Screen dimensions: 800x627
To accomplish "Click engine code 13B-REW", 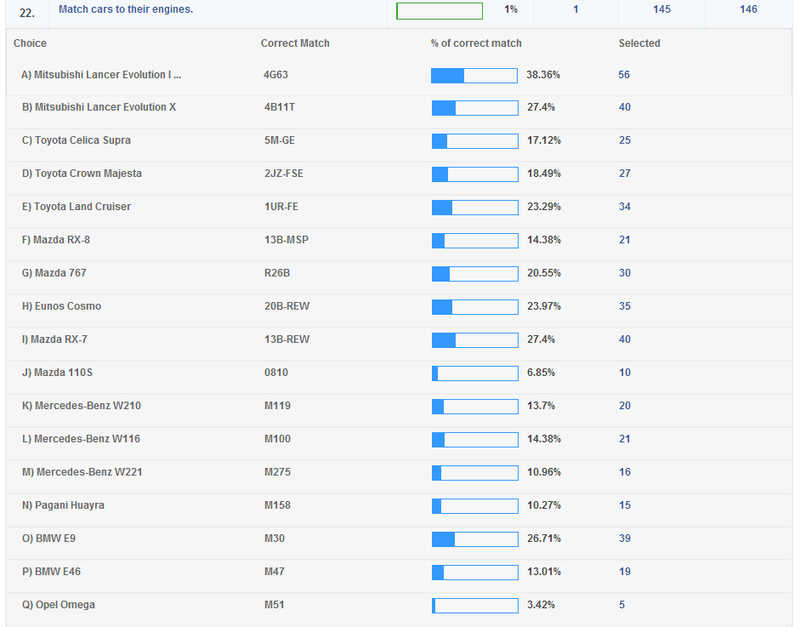I will pos(287,339).
